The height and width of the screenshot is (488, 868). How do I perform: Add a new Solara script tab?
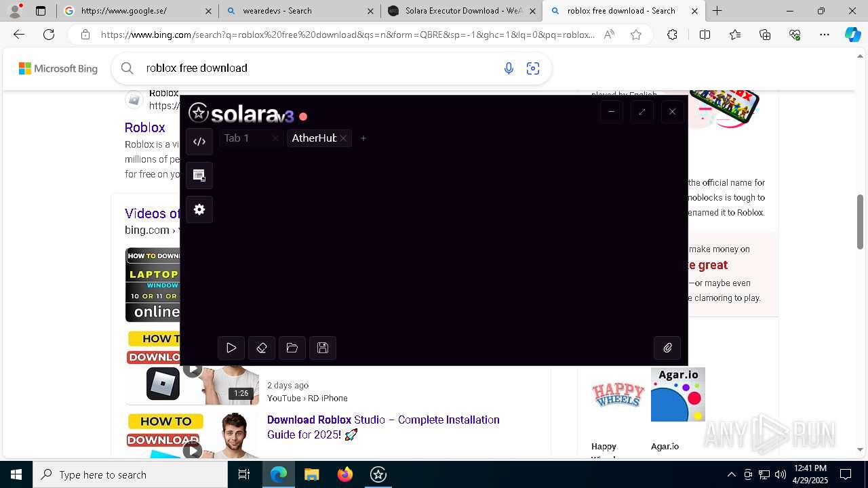pyautogui.click(x=363, y=138)
